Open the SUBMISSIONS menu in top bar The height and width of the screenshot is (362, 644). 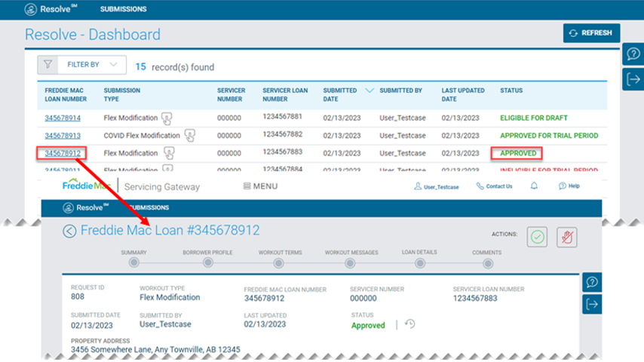pyautogui.click(x=123, y=9)
